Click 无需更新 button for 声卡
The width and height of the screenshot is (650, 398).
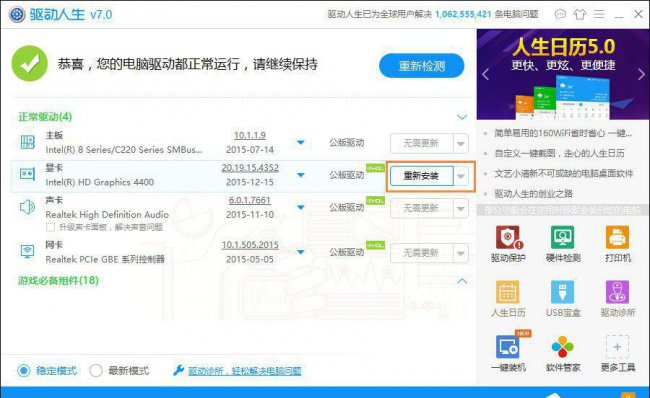422,208
